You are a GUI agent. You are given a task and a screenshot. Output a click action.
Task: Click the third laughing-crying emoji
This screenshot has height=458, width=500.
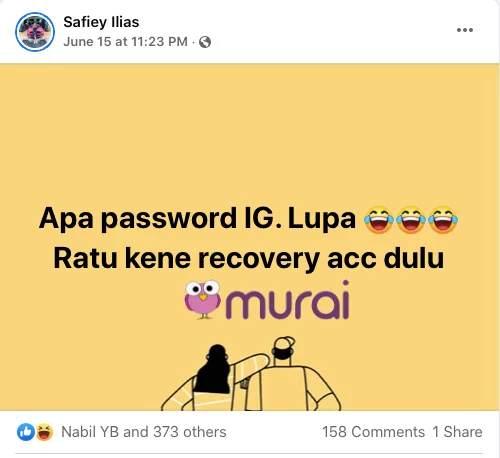click(443, 220)
